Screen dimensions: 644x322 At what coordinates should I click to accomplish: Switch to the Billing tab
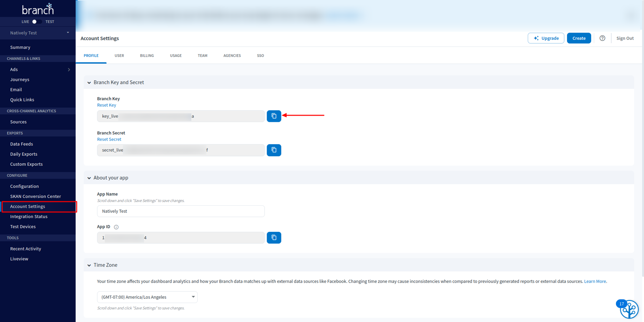(x=147, y=56)
